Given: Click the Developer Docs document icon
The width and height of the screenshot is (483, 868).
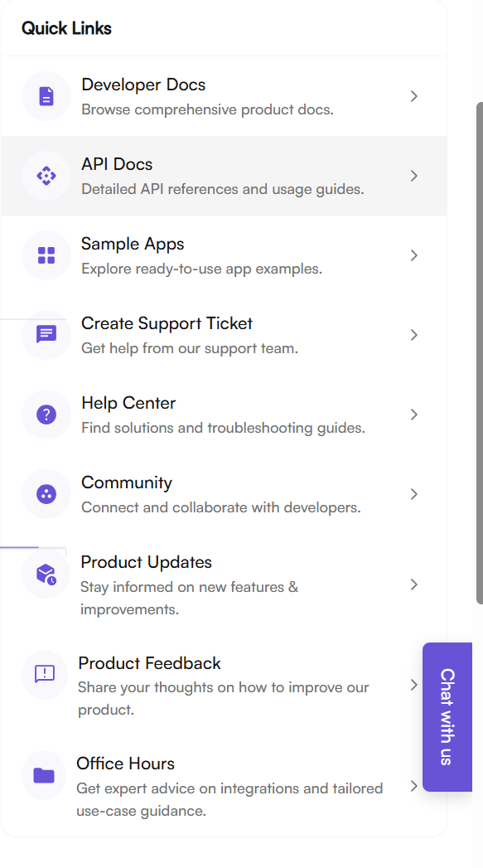Looking at the screenshot, I should tap(46, 96).
